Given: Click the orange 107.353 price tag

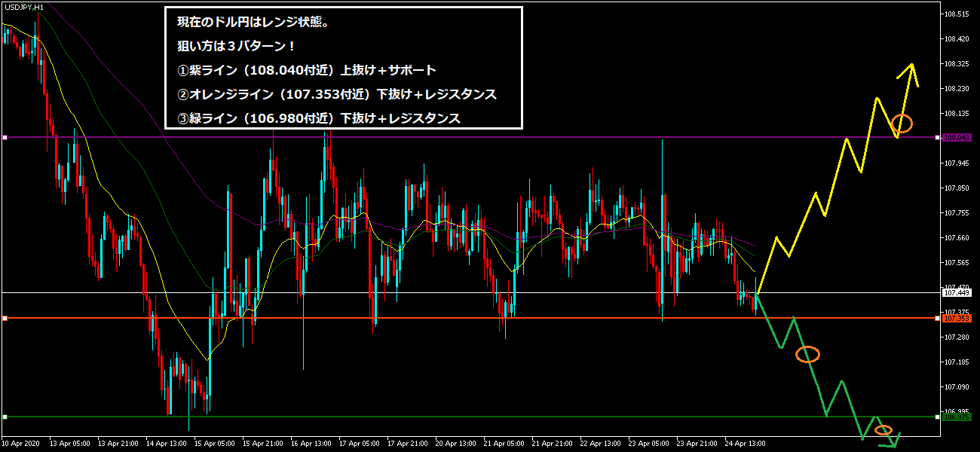Looking at the screenshot, I should point(957,318).
